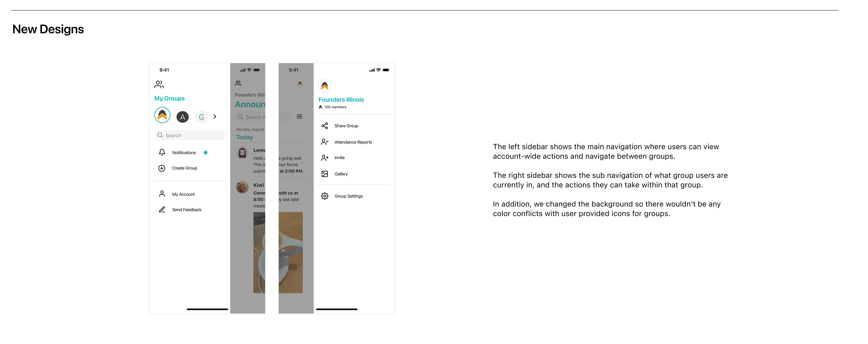Image resolution: width=868 pixels, height=344 pixels.
Task: Open Group Settings
Action: point(349,196)
